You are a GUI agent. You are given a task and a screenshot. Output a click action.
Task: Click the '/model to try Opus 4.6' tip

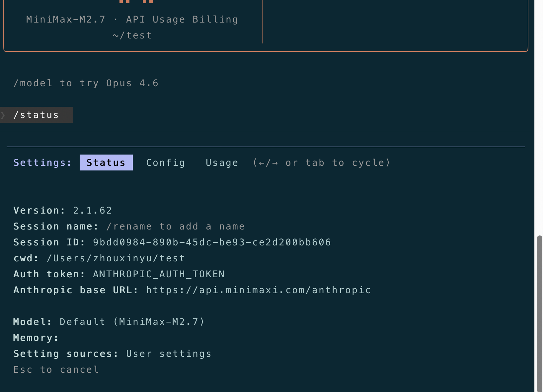coord(86,83)
